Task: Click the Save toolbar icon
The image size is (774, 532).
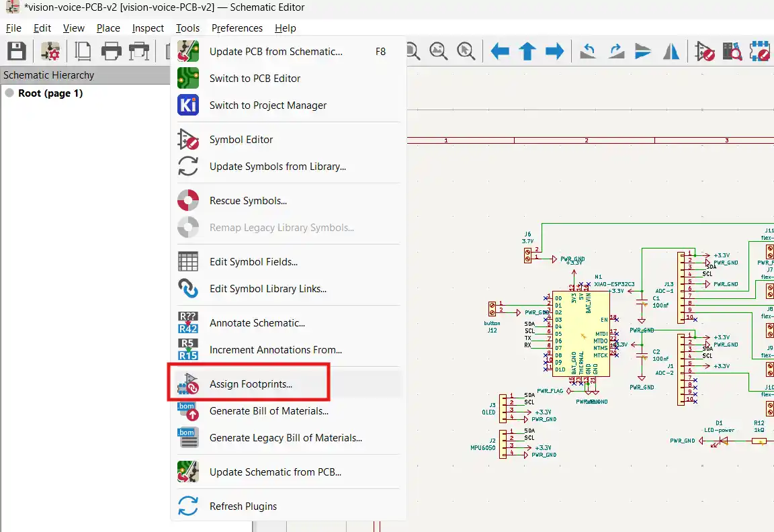Action: coord(16,51)
